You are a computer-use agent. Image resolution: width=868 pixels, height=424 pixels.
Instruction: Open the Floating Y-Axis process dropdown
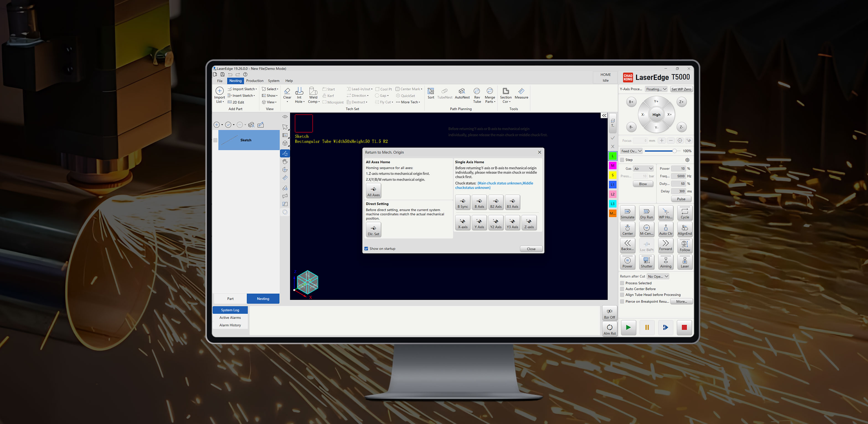(656, 89)
